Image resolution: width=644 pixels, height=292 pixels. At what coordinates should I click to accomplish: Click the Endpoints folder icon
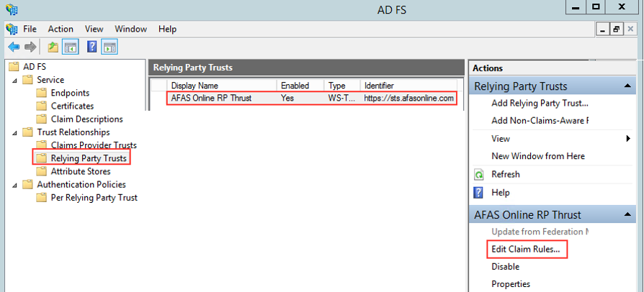click(42, 93)
